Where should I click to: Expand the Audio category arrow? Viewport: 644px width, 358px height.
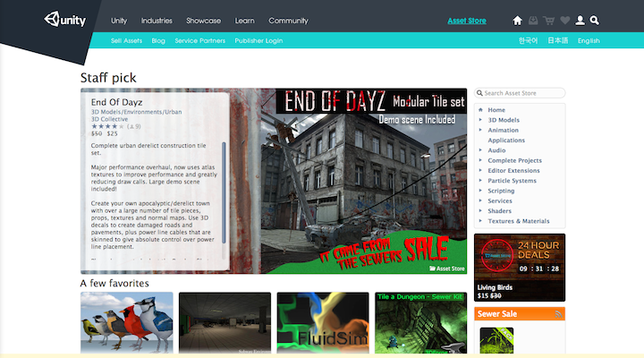tap(480, 150)
